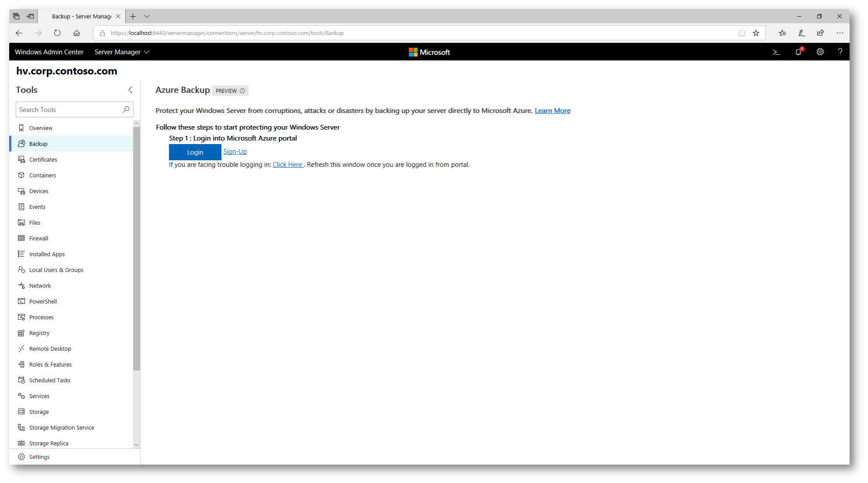This screenshot has height=483, width=868.
Task: Select Roles & Features in sidebar
Action: point(50,364)
